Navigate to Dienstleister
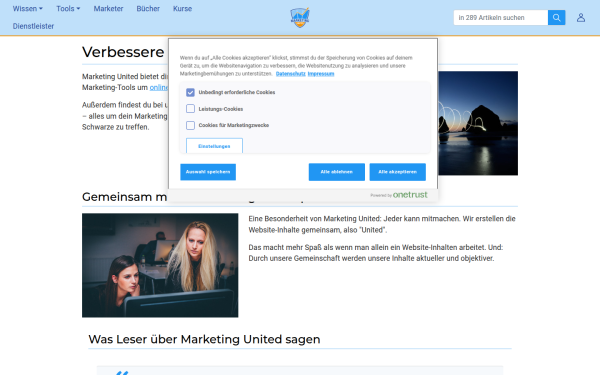Viewport: 600px width, 375px height. (33, 26)
